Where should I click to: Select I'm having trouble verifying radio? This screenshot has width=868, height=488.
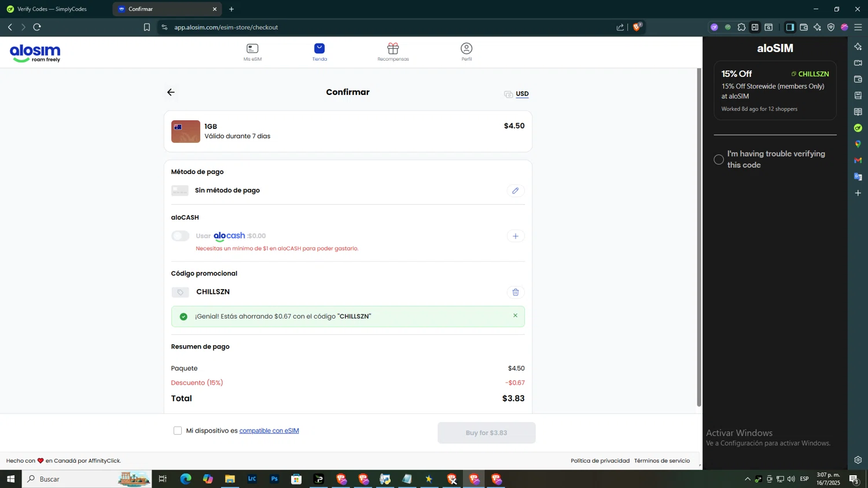coord(719,160)
